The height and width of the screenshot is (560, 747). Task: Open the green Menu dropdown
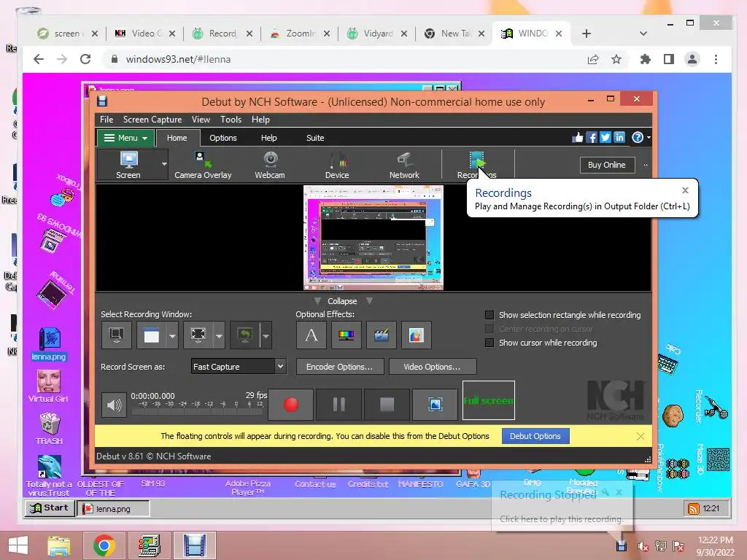click(x=125, y=138)
